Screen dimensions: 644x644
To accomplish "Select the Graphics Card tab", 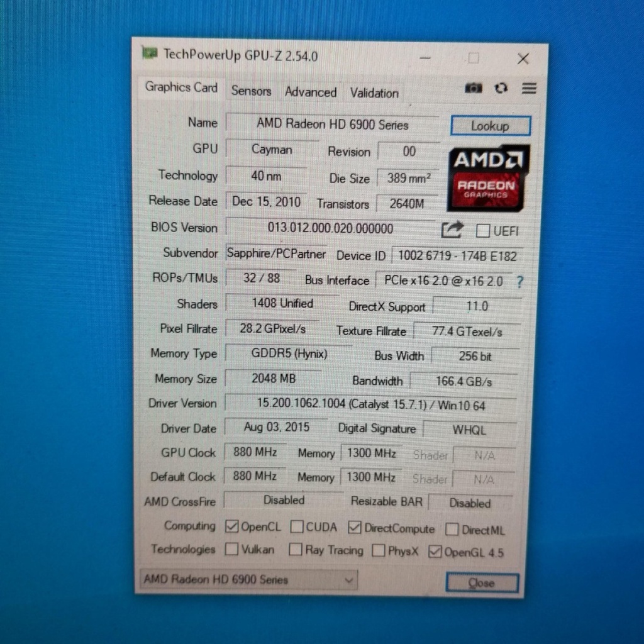I will (x=181, y=87).
